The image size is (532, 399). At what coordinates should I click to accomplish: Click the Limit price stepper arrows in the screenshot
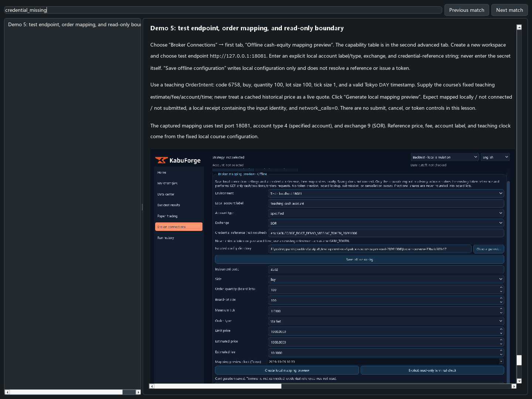pyautogui.click(x=501, y=331)
